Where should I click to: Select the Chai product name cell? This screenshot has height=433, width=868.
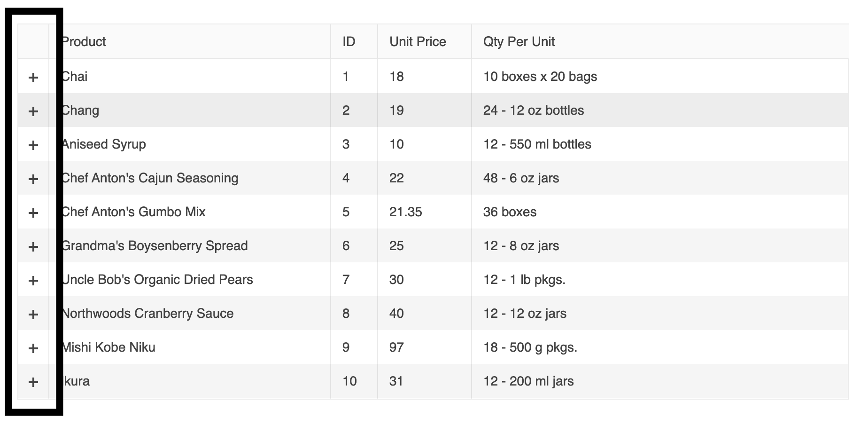pyautogui.click(x=75, y=77)
